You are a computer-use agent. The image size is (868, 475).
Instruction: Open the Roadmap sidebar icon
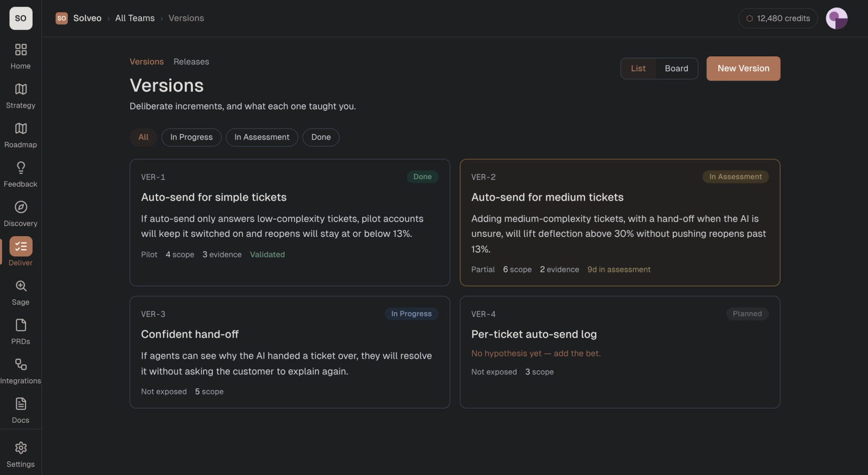[x=21, y=129]
